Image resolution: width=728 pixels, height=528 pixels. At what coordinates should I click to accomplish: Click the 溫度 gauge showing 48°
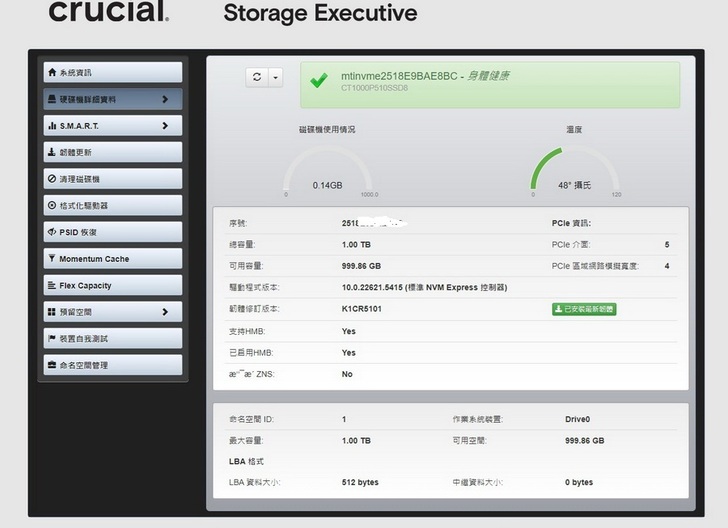[574, 172]
